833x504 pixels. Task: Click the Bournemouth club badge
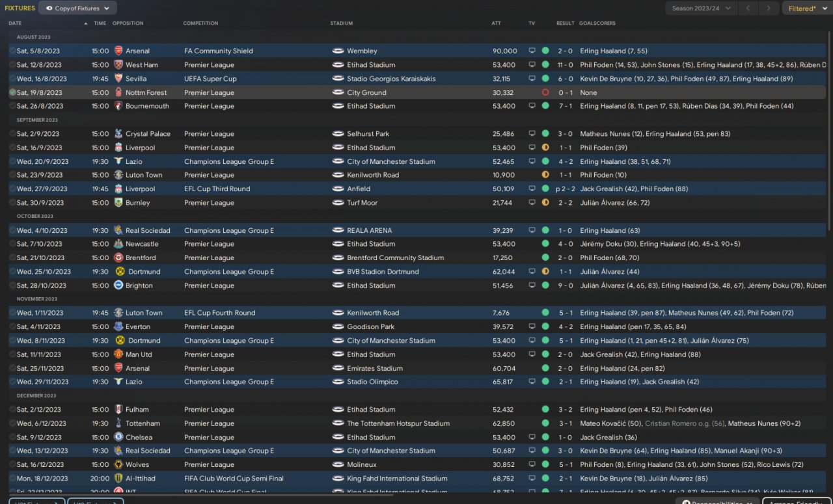click(x=118, y=106)
